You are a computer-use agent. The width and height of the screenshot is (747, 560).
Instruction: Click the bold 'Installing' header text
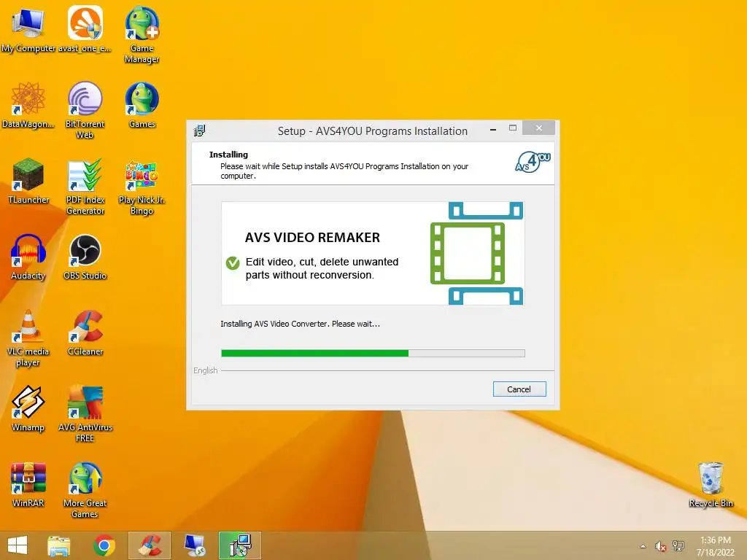228,155
